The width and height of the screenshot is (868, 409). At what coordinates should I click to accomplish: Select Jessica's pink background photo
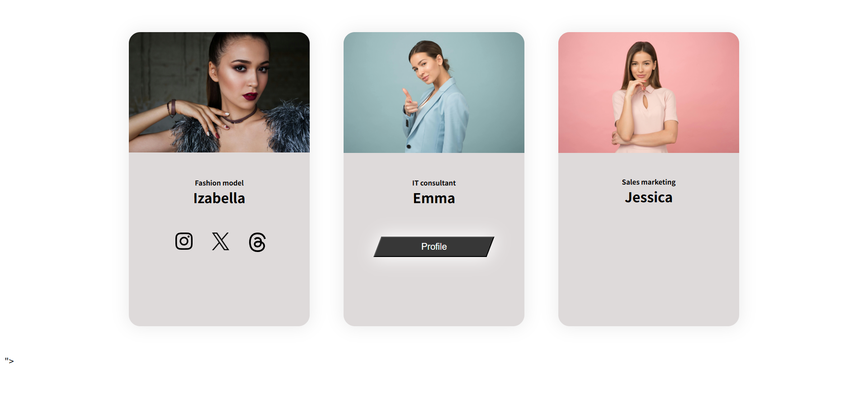click(649, 92)
